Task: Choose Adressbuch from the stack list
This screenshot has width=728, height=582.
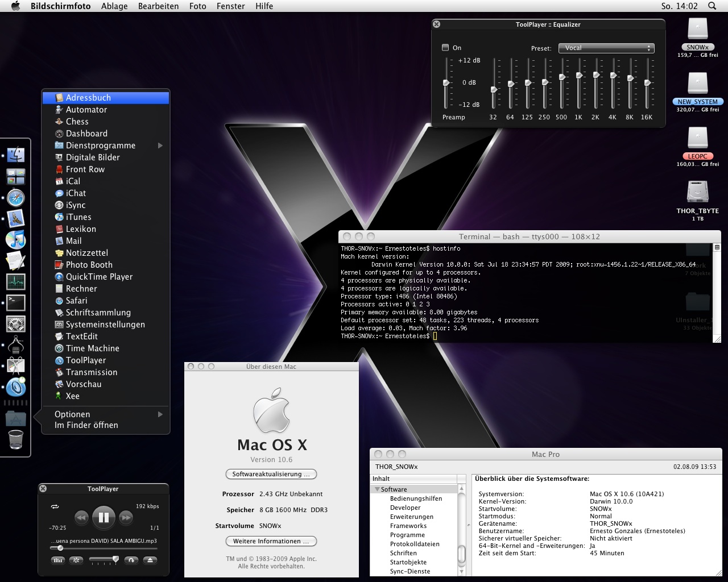Action: click(106, 98)
